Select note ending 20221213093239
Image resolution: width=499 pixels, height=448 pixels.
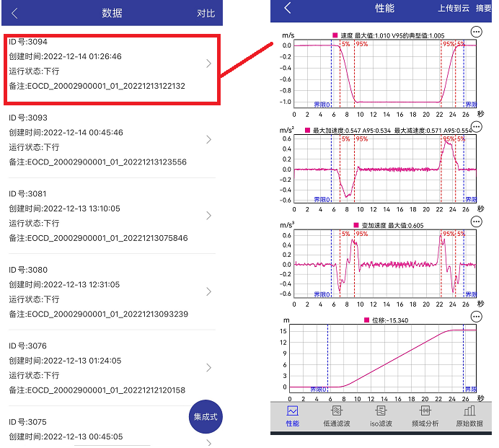(x=99, y=315)
